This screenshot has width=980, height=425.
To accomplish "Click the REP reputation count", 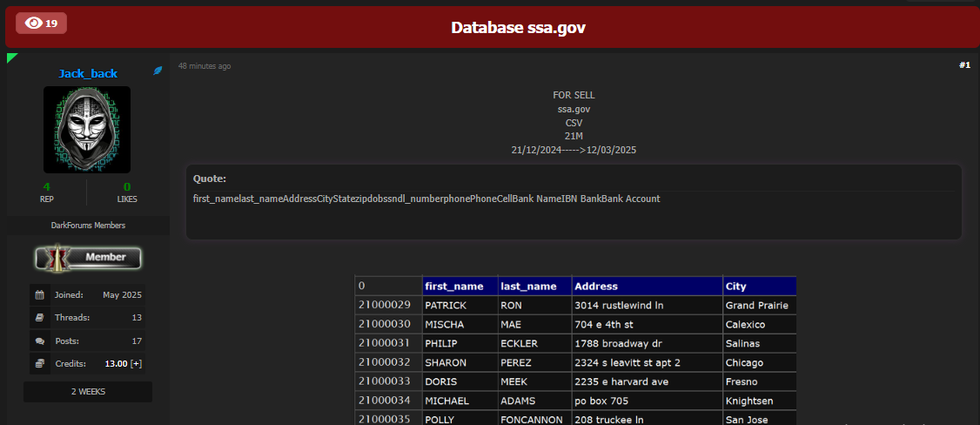I will coord(47,186).
